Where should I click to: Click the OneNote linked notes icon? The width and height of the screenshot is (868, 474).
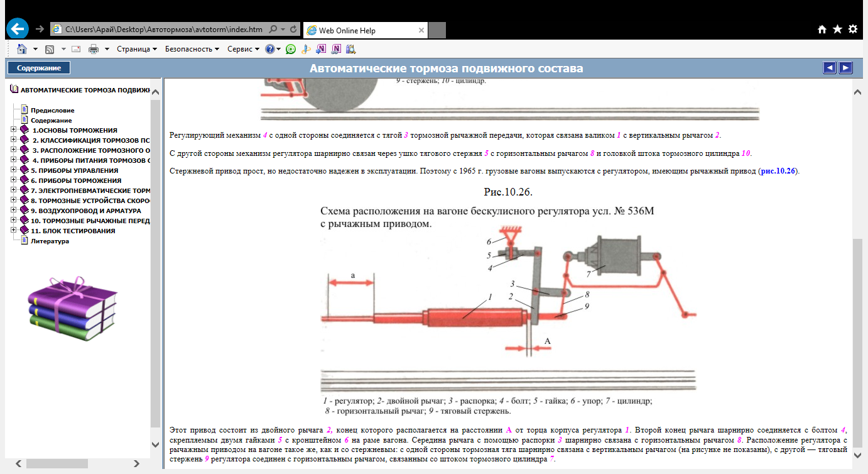coord(336,49)
